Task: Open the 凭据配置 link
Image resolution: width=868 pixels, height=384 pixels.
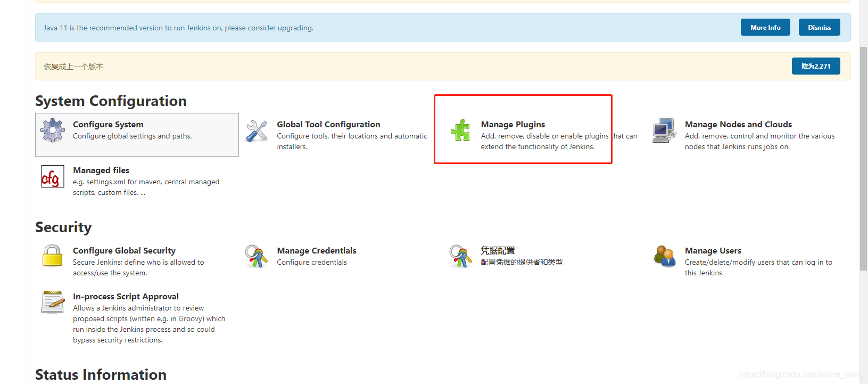Action: (498, 250)
